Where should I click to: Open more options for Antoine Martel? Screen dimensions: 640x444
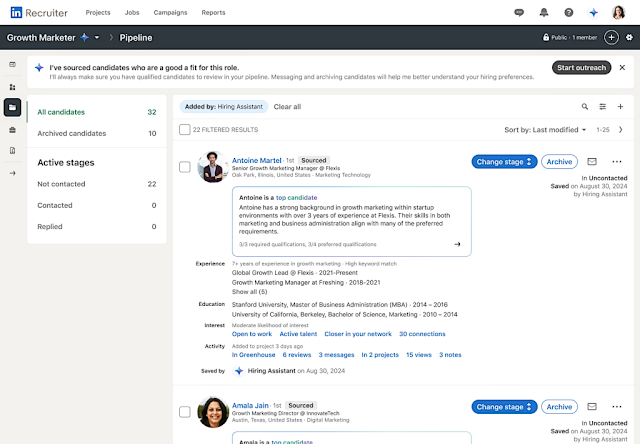click(616, 161)
